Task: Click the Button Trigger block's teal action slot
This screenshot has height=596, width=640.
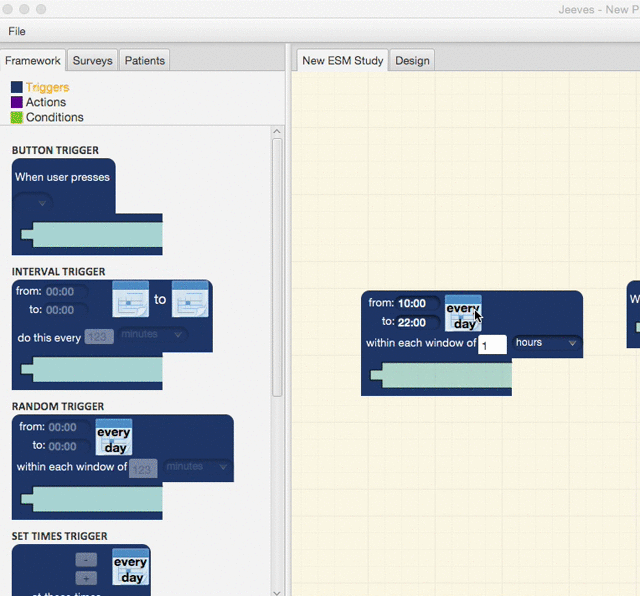Action: (92, 234)
